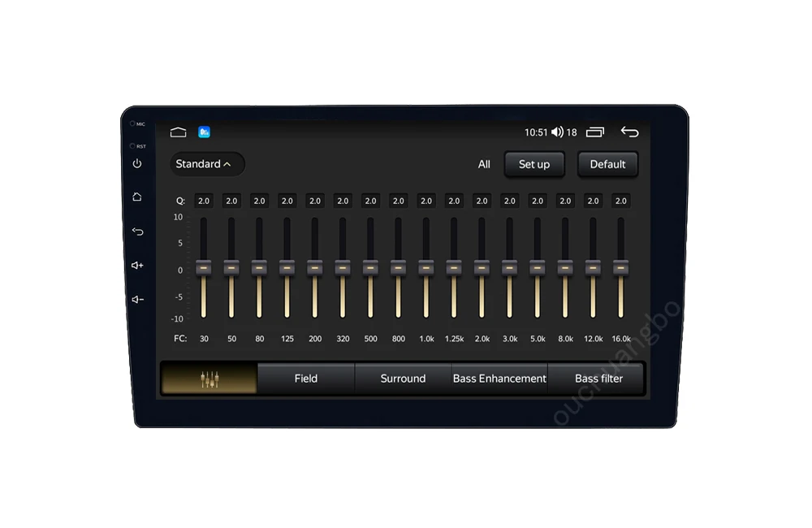Switch to the Surround tab
The width and height of the screenshot is (812, 528).
pos(403,379)
